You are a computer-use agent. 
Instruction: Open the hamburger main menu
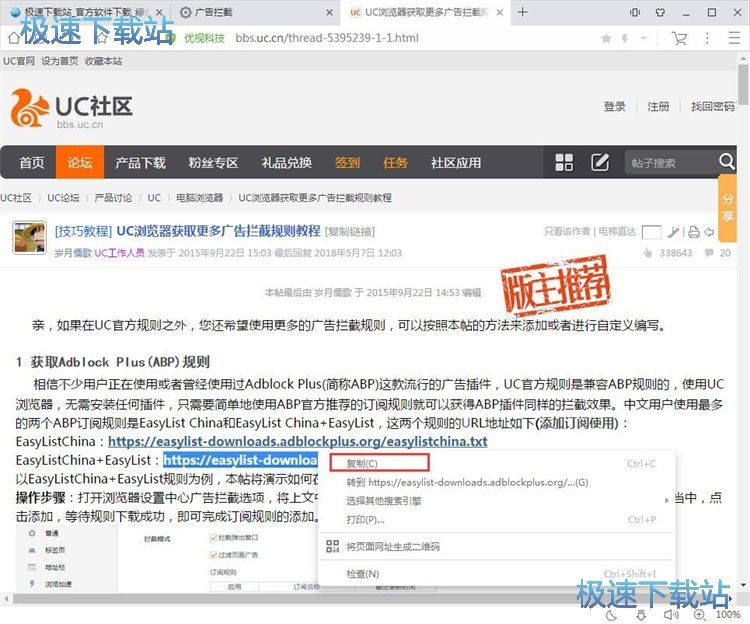[734, 38]
